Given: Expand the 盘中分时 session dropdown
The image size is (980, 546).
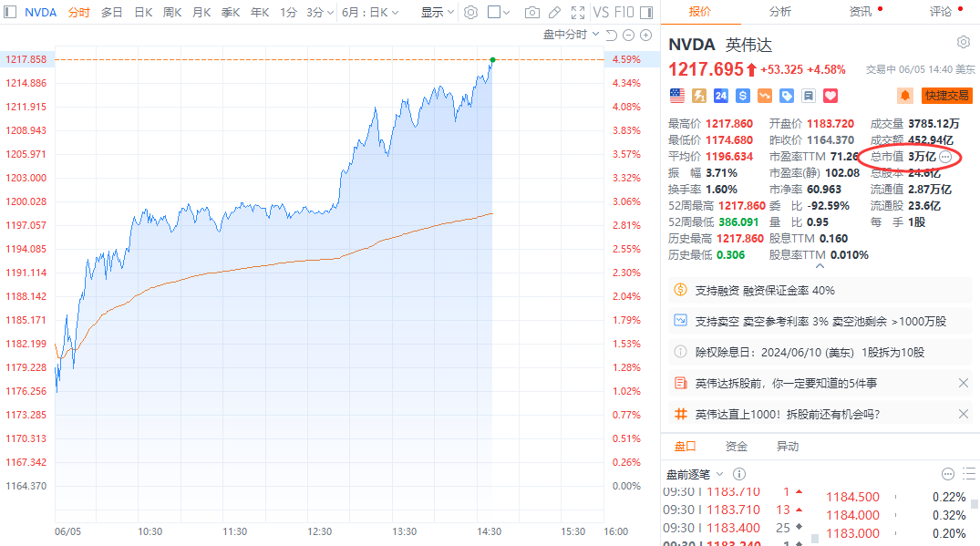Looking at the screenshot, I should click(572, 35).
